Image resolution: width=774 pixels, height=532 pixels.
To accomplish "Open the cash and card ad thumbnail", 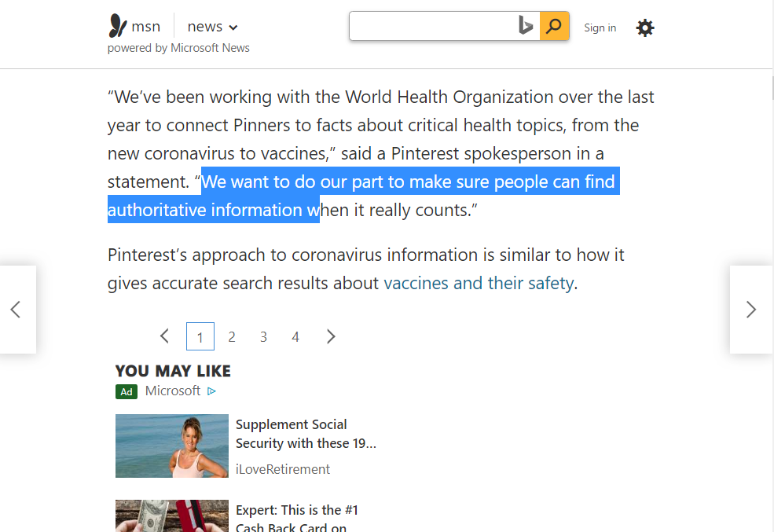I will click(172, 515).
